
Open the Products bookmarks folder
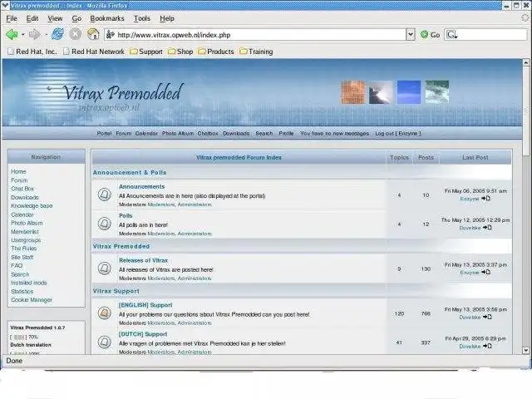216,52
